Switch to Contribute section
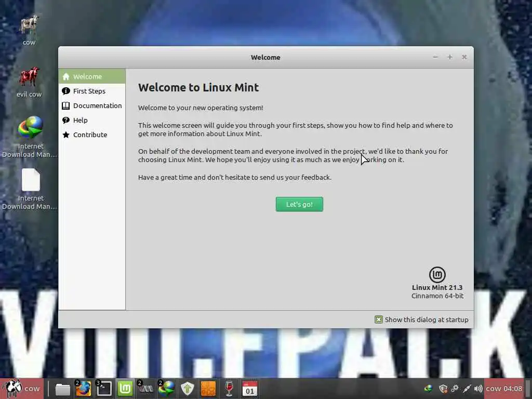This screenshot has width=532, height=399. point(92,135)
